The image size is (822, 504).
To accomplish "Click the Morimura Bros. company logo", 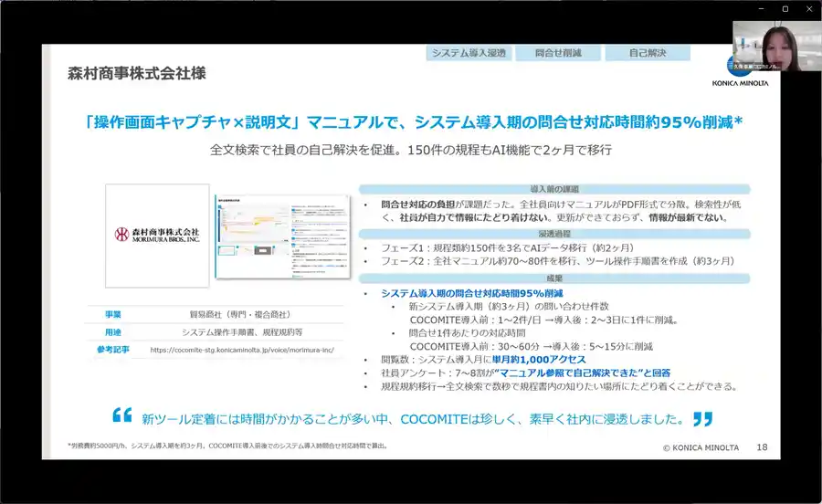I will tap(156, 235).
